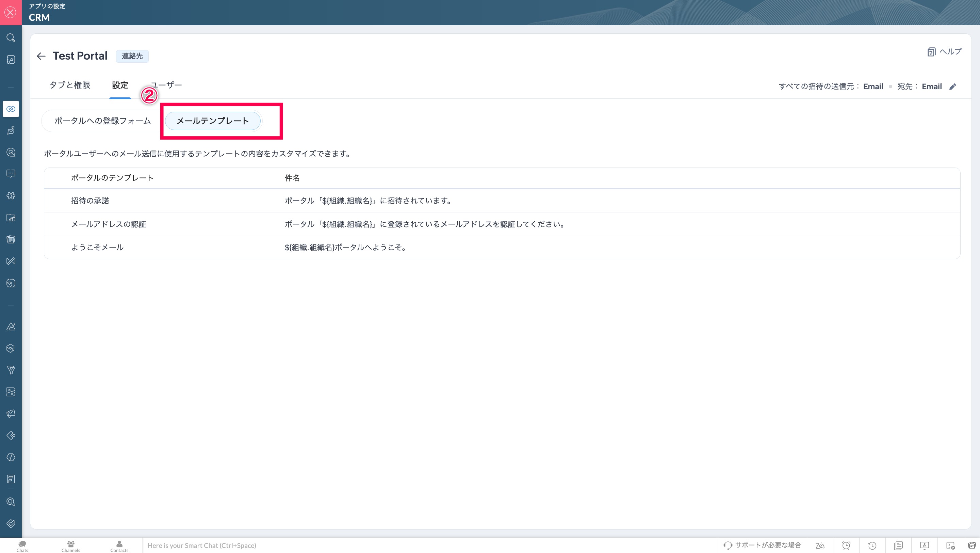Image resolution: width=980 pixels, height=553 pixels.
Task: Open Chats in the bottom bar
Action: 22,546
